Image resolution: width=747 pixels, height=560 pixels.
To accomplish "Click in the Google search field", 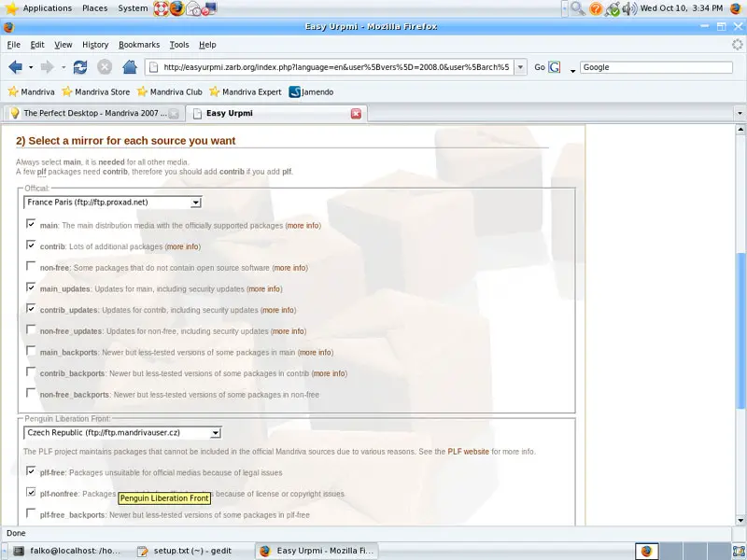I will 656,67.
